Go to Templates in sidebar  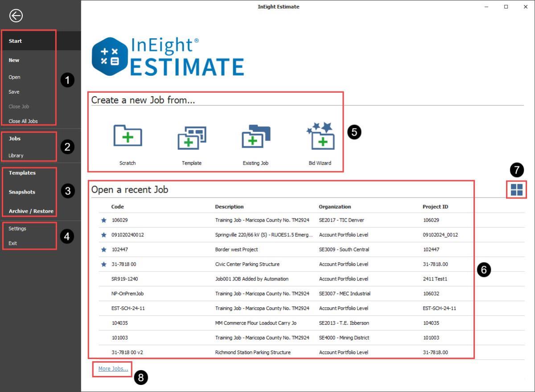point(22,173)
